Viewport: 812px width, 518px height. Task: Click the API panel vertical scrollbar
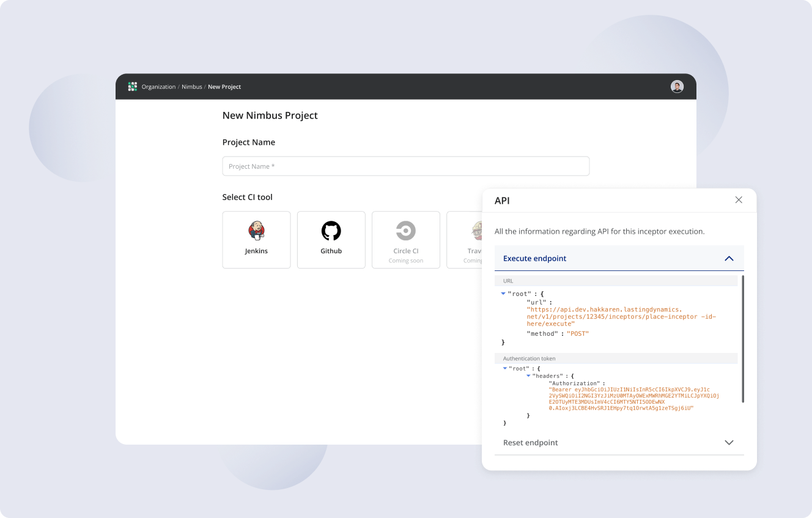[743, 339]
